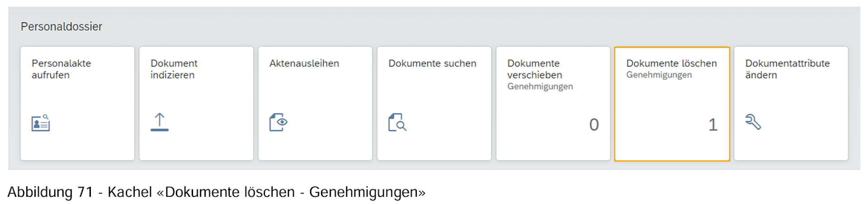Viewport: 868px width, 204px height.
Task: Click the upload arrow icon in Dokument indizieren
Action: [160, 122]
